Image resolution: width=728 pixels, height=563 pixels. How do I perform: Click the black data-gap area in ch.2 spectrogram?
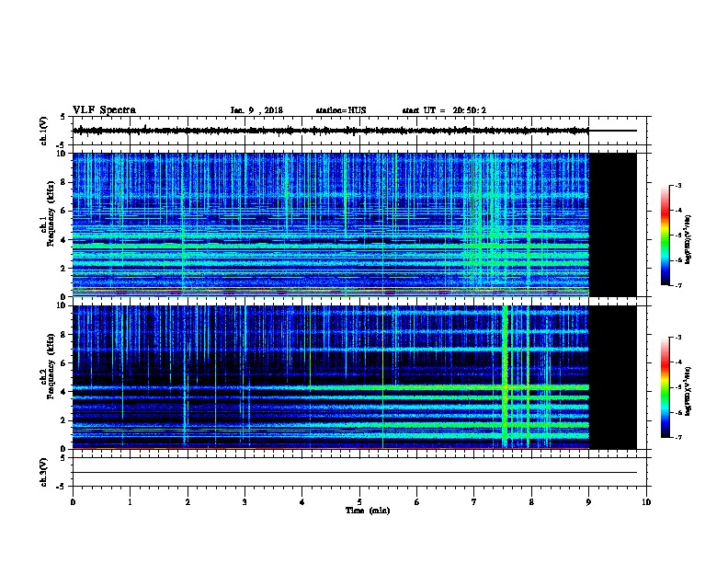click(612, 377)
